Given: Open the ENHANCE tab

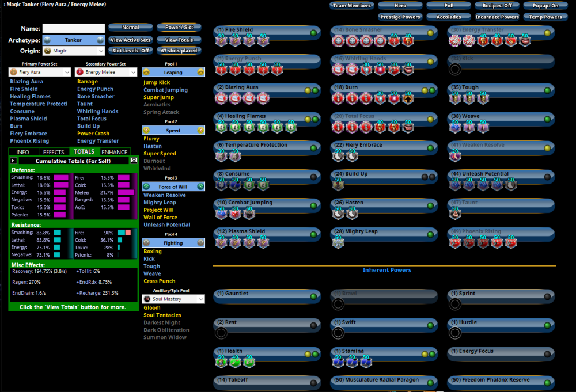Looking at the screenshot, I should [x=114, y=152].
